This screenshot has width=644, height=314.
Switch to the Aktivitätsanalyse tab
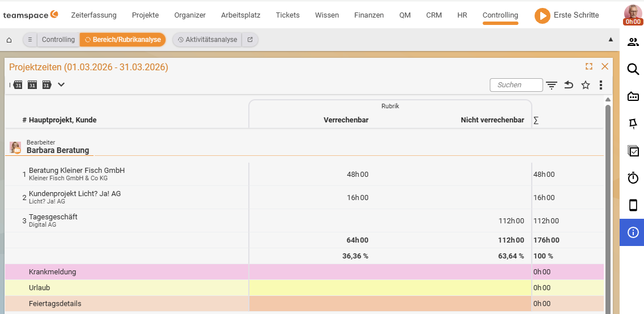pos(207,40)
